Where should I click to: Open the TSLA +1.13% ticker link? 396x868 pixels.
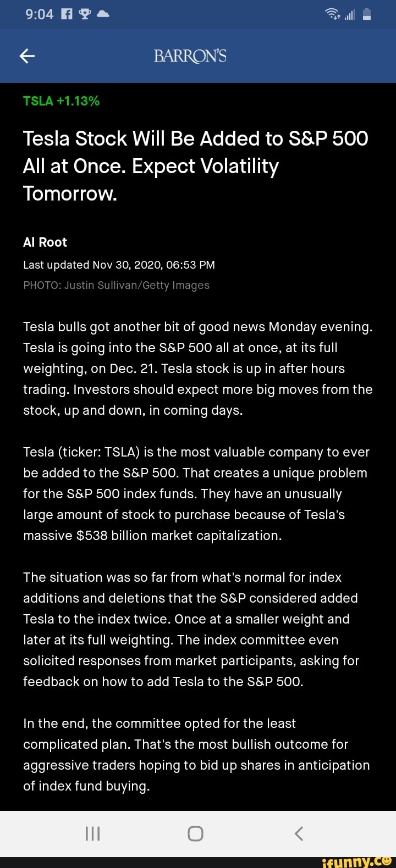61,101
